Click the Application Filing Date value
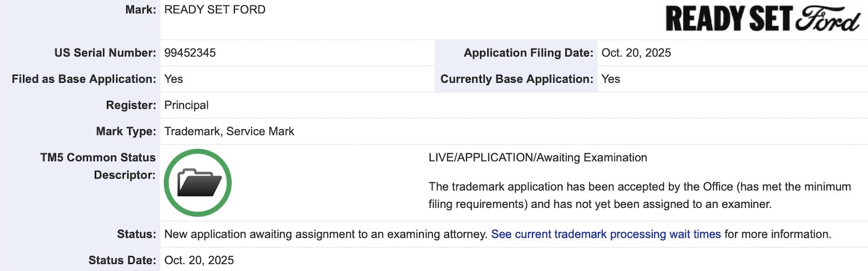 (x=636, y=53)
